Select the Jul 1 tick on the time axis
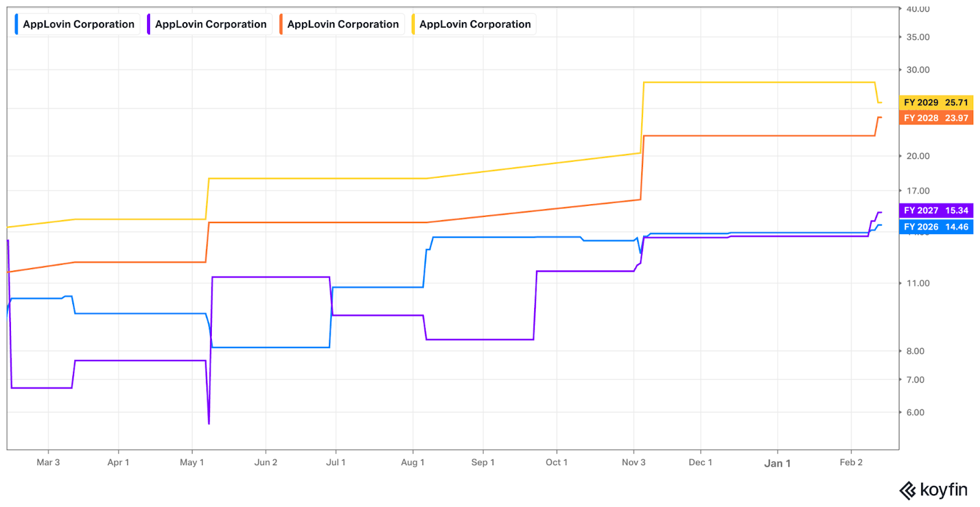 coord(336,462)
